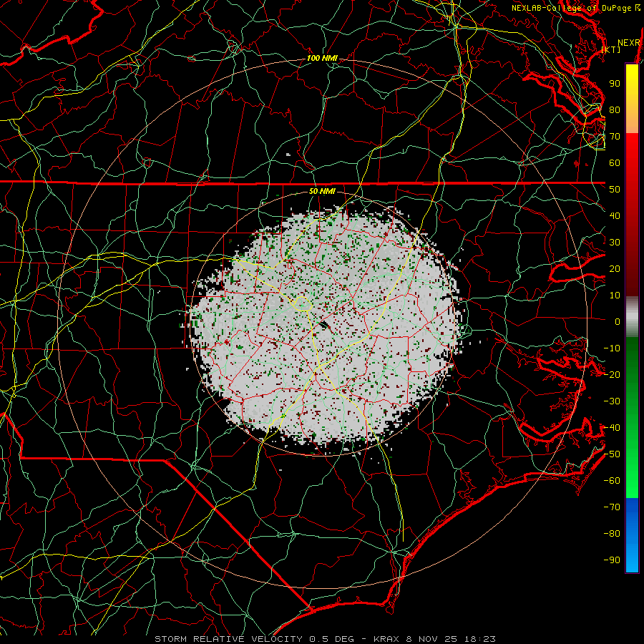The image size is (644, 644).
Task: Click the -40 value on velocity scale
Action: 612,428
